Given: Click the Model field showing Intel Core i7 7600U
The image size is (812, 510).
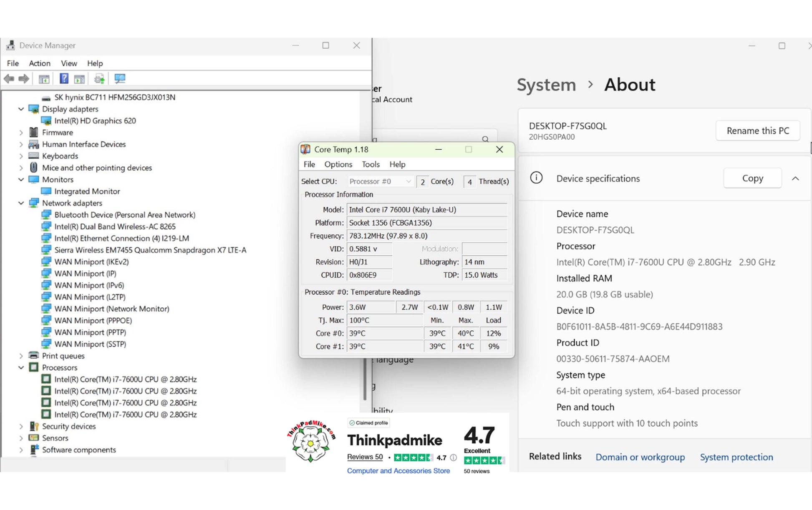Looking at the screenshot, I should pos(427,210).
